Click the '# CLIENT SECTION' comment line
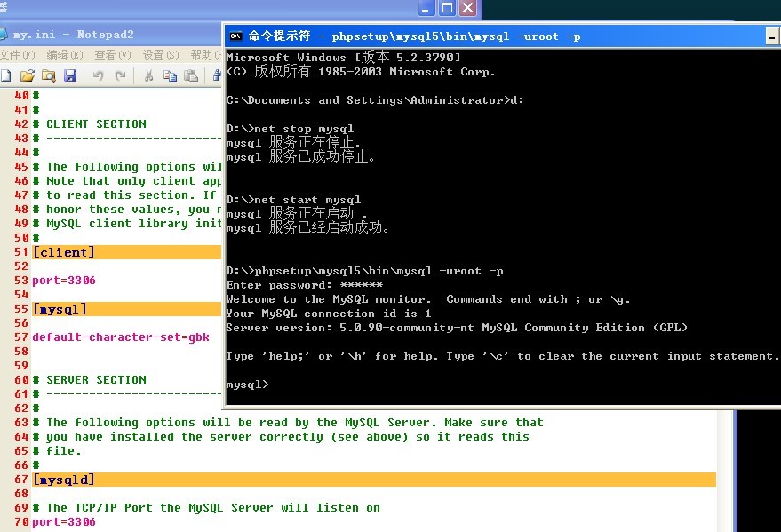 (90, 124)
